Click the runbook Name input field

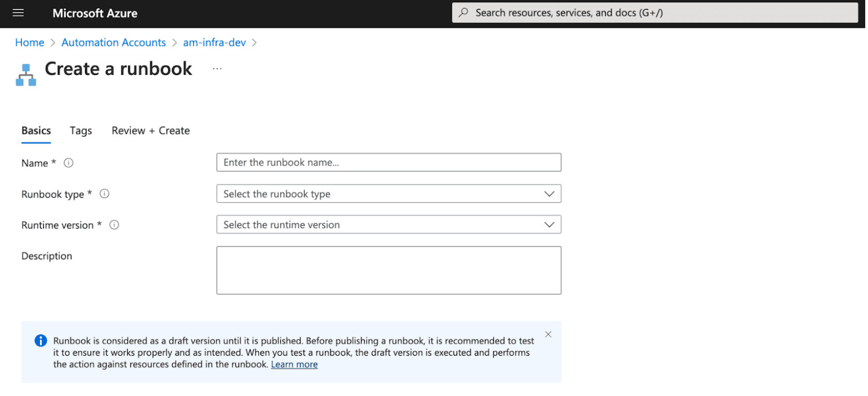click(x=388, y=163)
